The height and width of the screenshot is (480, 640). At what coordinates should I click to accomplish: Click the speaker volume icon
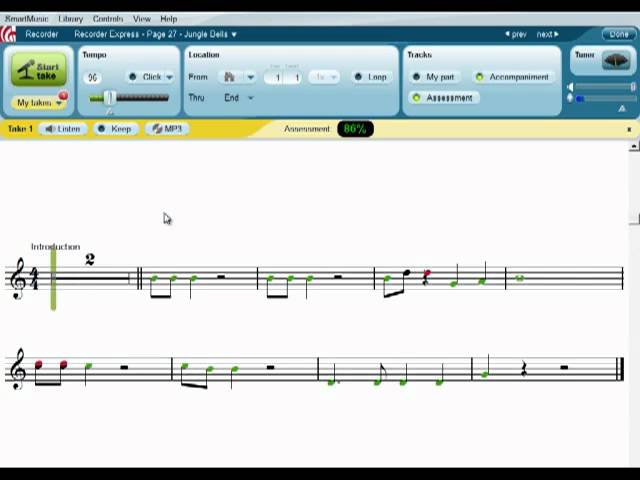point(571,87)
